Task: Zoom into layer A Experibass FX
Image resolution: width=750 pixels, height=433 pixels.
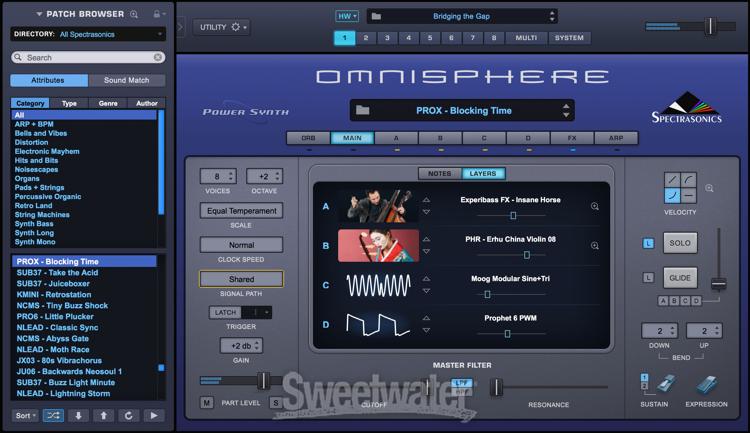Action: tap(595, 206)
